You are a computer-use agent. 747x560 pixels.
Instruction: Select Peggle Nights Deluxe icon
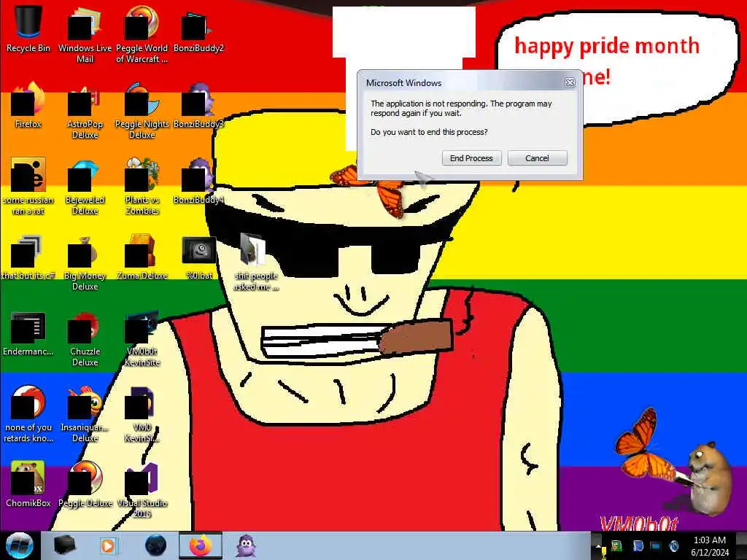(x=142, y=109)
